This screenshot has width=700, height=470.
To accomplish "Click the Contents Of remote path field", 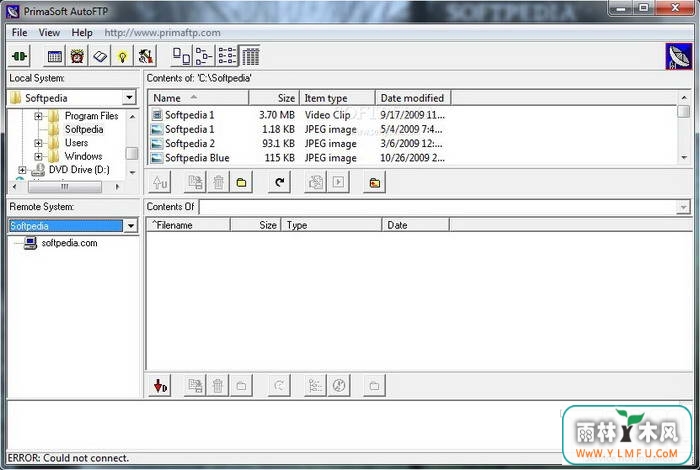I will pos(438,207).
